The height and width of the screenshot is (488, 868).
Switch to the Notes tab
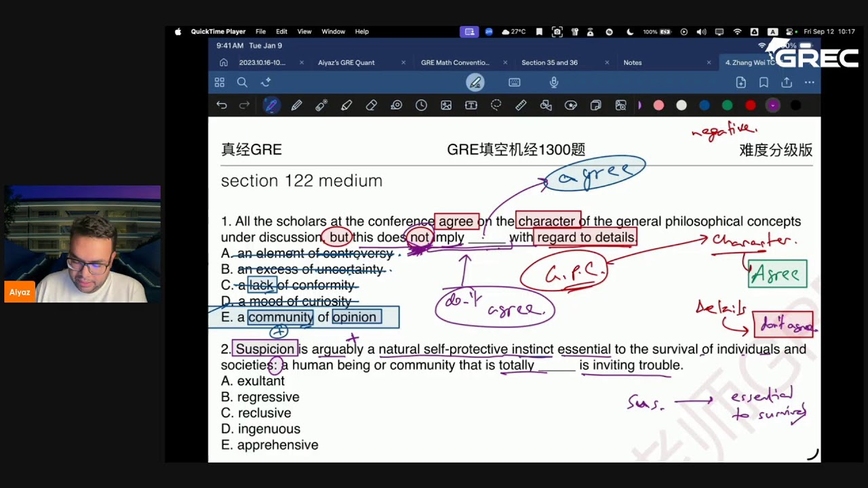tap(633, 62)
